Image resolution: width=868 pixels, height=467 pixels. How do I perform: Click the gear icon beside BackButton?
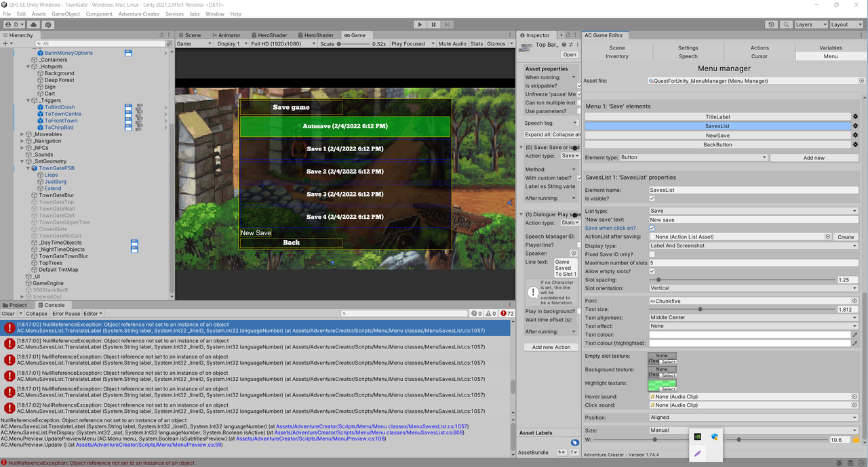click(855, 144)
